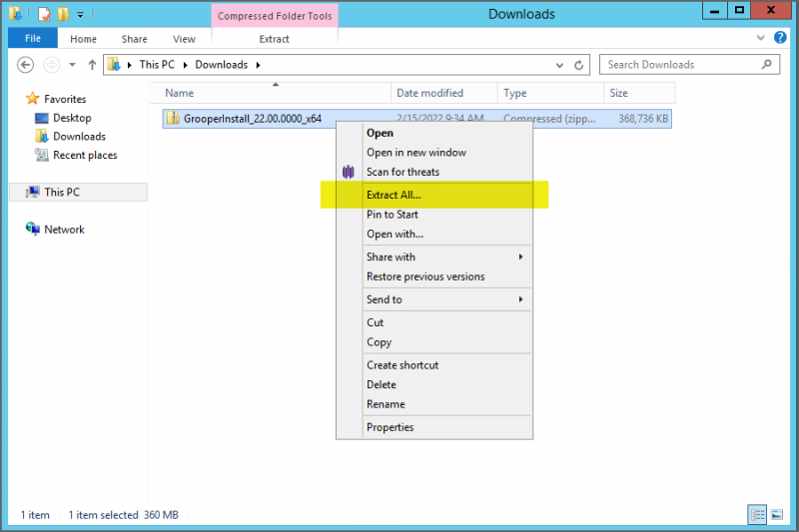The height and width of the screenshot is (532, 799).
Task: Switch to Large icons view icon
Action: 777,515
